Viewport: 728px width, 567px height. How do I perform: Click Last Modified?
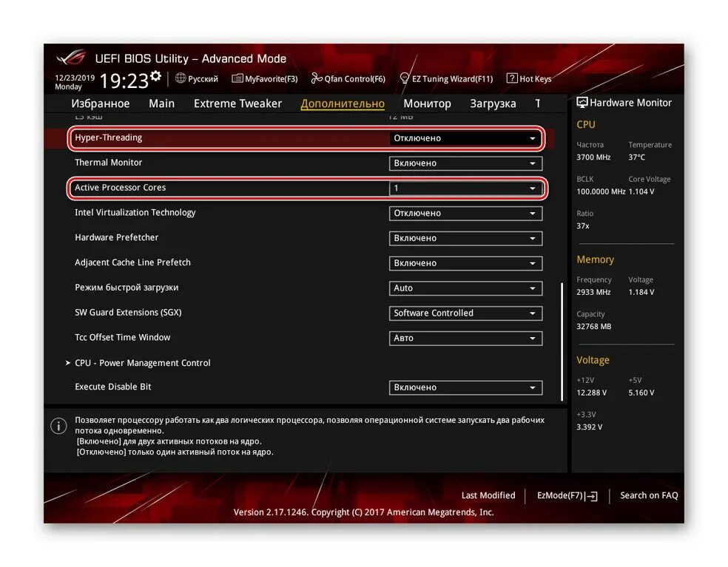(x=488, y=495)
